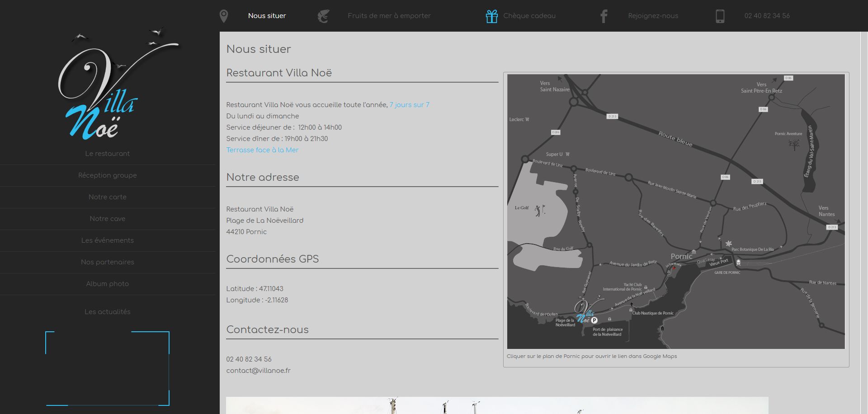
Task: Open Les actualités in sidebar
Action: [108, 312]
